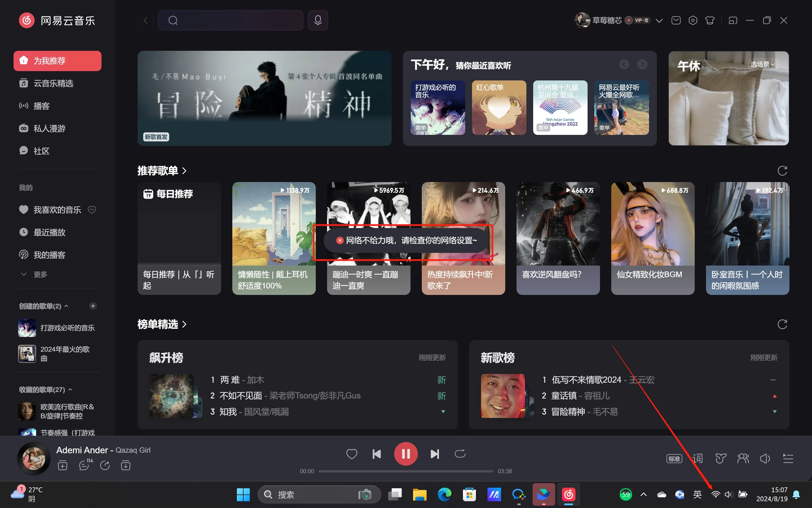
Task: Pause the current song
Action: point(406,454)
